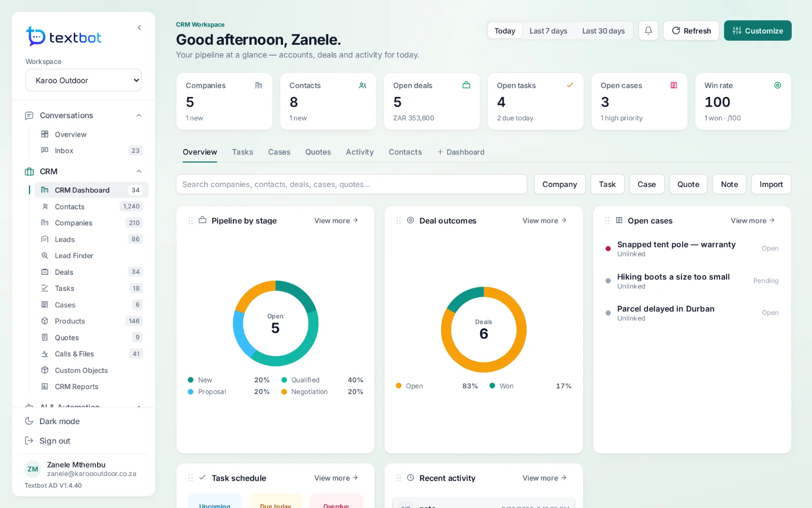812x508 pixels.
Task: Open Leads in the sidebar
Action: coord(91,239)
